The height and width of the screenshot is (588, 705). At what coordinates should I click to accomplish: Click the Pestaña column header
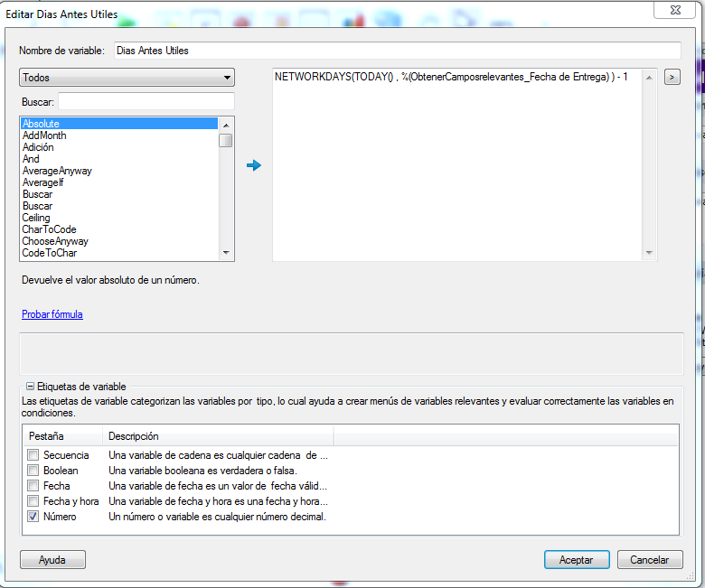pos(62,436)
